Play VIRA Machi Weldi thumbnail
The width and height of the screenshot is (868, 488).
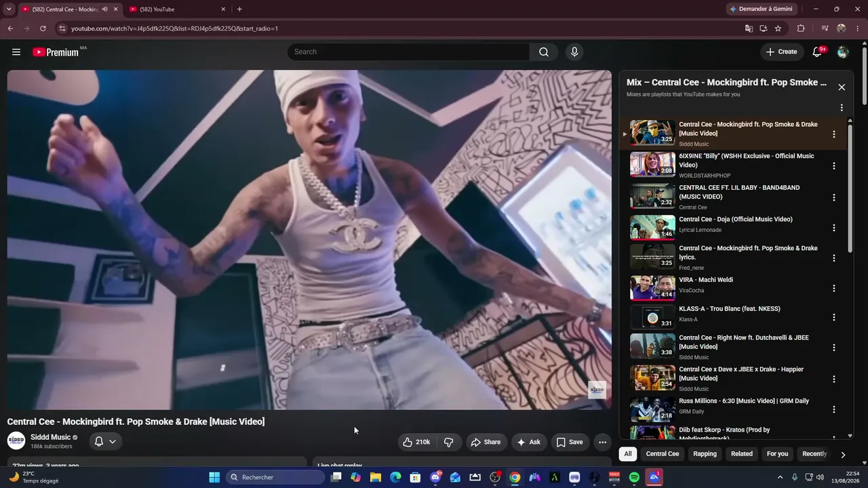click(x=652, y=288)
